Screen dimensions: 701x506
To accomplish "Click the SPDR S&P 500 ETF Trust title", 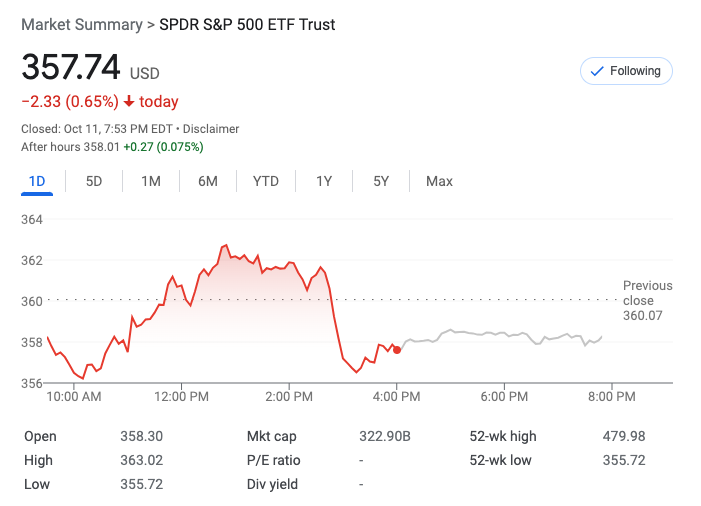I will pos(248,24).
